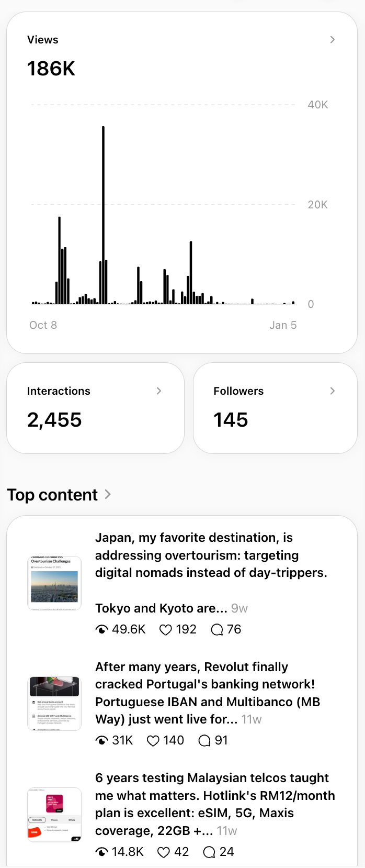Click the 186K views total
Screen dimensions: 365x868
(51, 69)
